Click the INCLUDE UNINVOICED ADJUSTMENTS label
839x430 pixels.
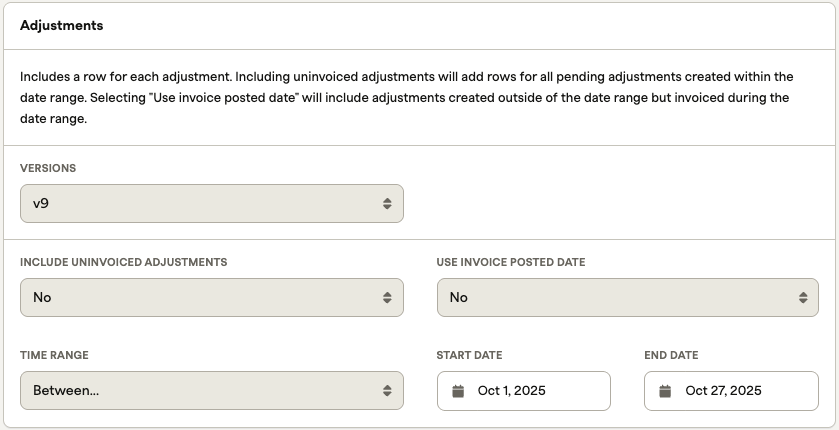coord(123,262)
